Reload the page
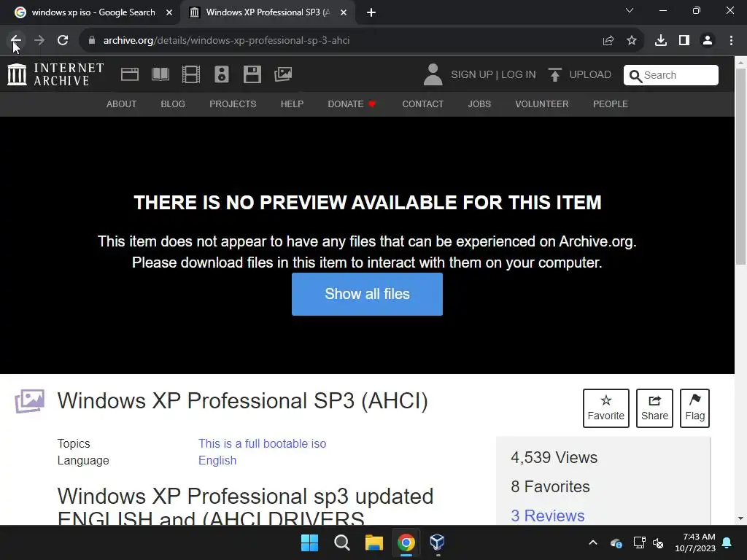 tap(63, 41)
